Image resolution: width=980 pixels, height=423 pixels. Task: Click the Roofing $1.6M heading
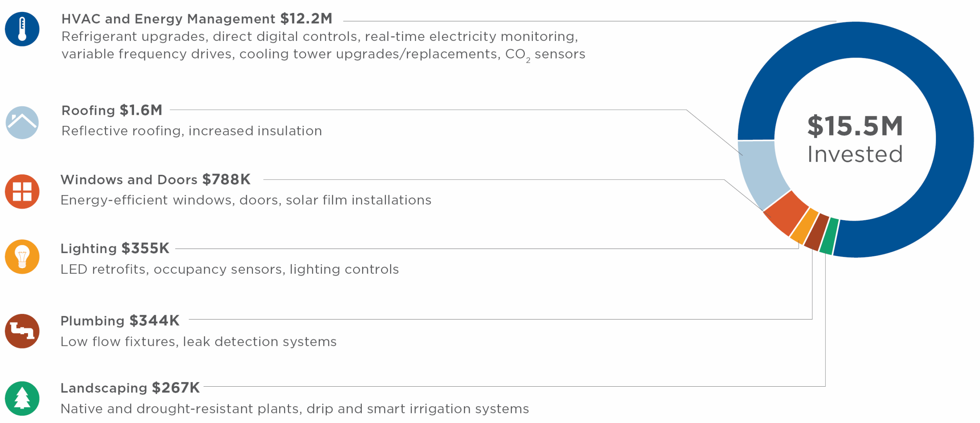click(112, 110)
